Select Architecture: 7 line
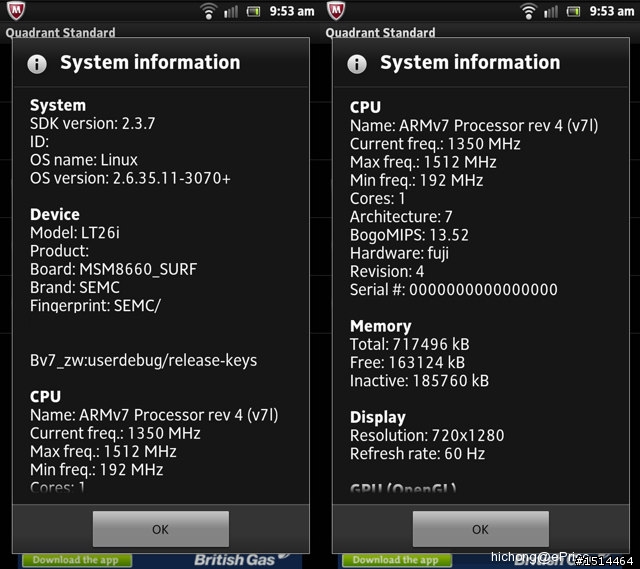Image resolution: width=640 pixels, height=569 pixels. coord(401,217)
